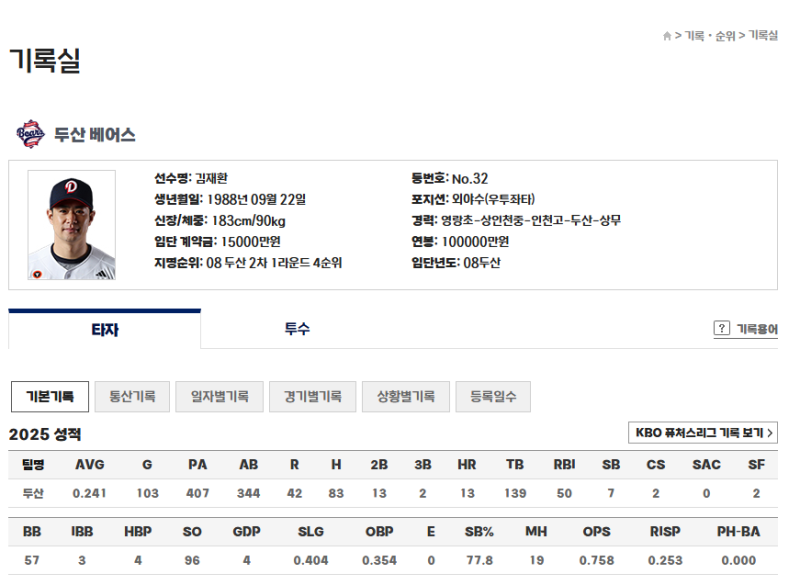
Task: Select the 등록일수 tab
Action: pyautogui.click(x=493, y=396)
